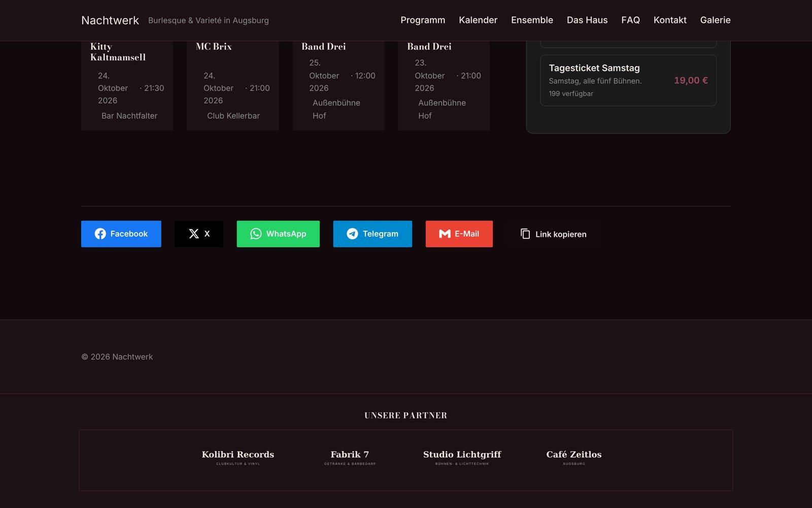This screenshot has width=812, height=508.
Task: Copy the link with Link kopieren
Action: (553, 234)
